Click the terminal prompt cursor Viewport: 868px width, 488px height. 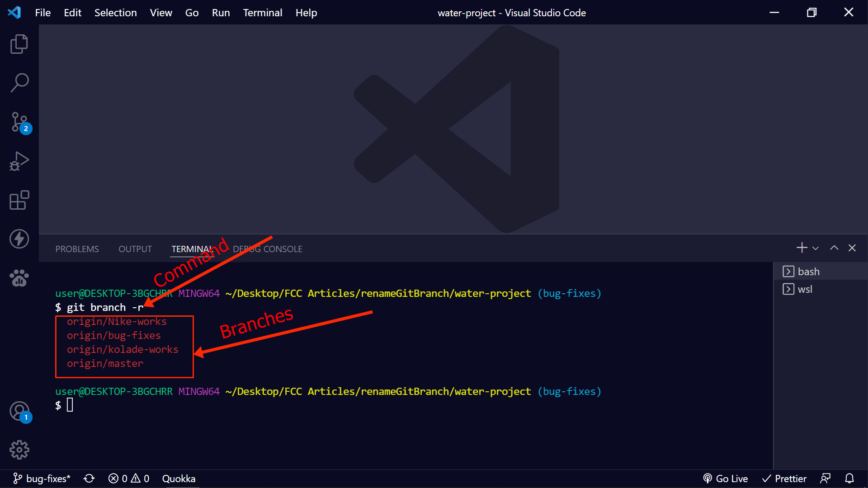coord(70,405)
